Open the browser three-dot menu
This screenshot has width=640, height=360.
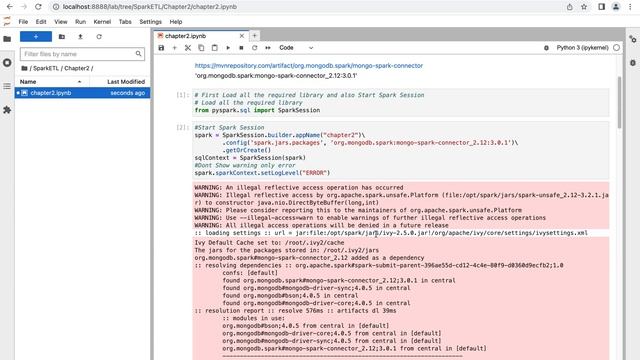click(x=630, y=7)
